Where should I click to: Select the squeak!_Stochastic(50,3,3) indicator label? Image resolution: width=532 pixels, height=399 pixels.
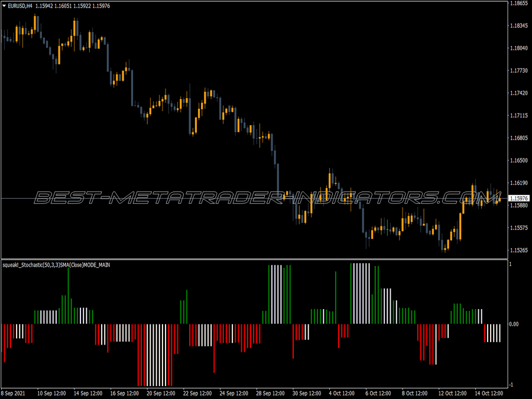(x=56, y=265)
